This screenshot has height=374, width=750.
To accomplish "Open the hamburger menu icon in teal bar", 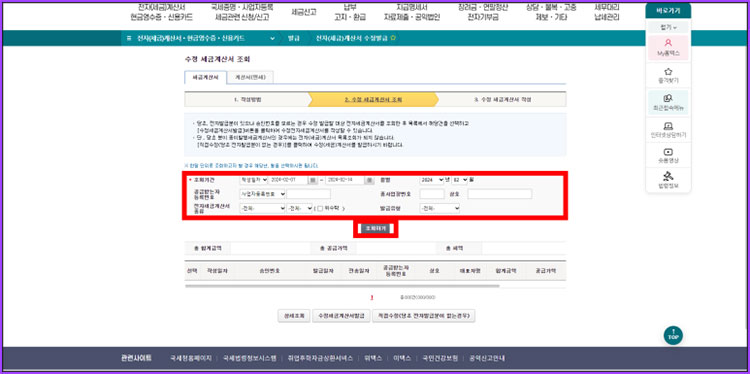I will (129, 38).
